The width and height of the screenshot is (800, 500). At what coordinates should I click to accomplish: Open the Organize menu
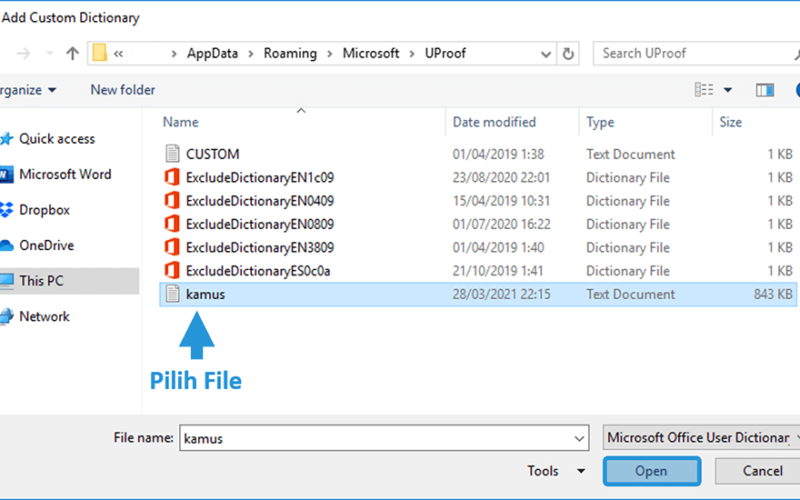tap(28, 90)
